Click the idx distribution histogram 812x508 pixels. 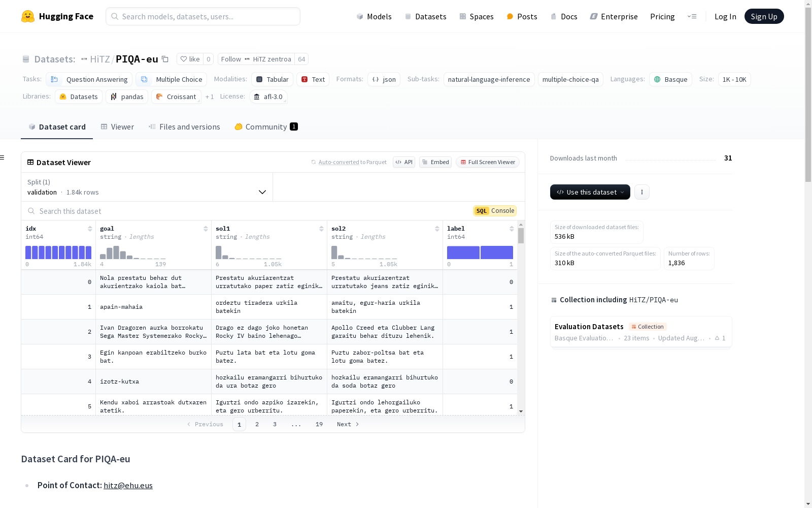click(58, 252)
